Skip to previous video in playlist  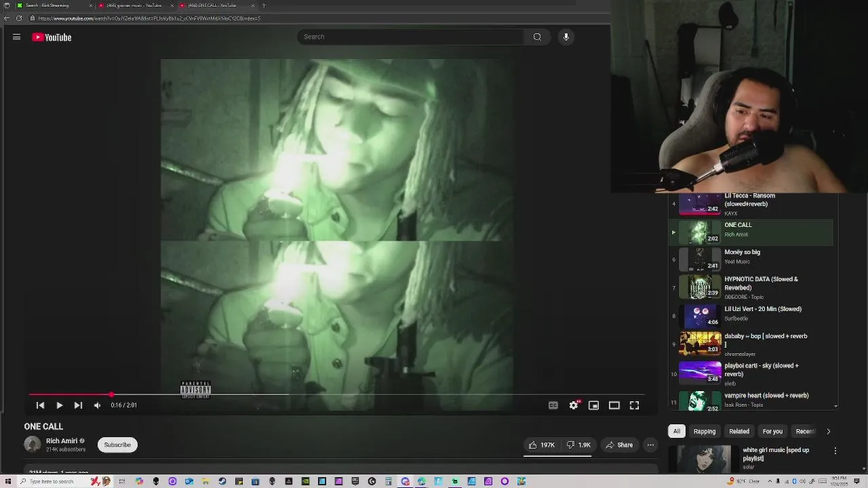(40, 405)
